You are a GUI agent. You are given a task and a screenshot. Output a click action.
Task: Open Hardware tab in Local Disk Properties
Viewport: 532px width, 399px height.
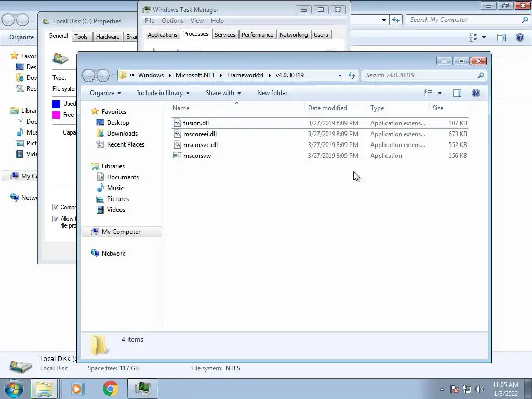108,37
